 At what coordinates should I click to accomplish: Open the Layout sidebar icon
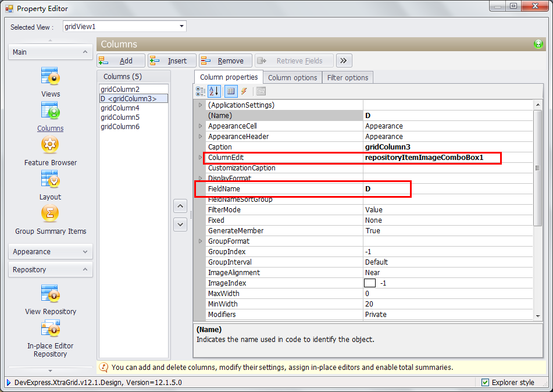[x=51, y=179]
